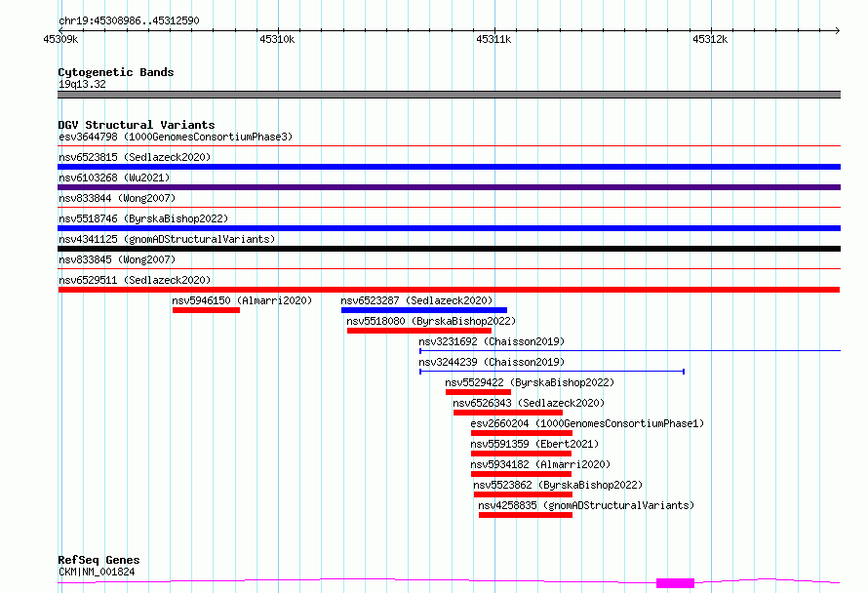This screenshot has width=868, height=593.
Task: Click the nsv4341125 (gnomADStructuralVariants) label
Action: 167,239
